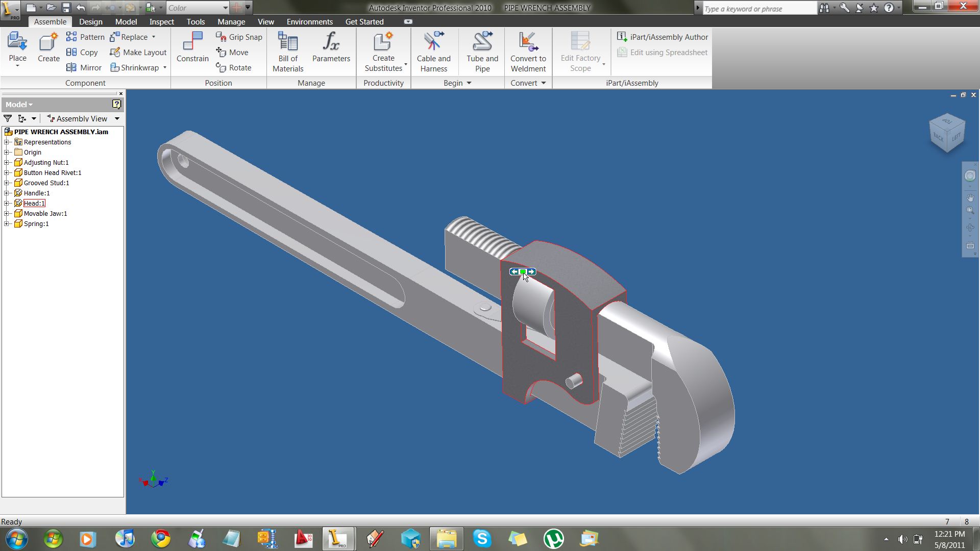Select the Constrain tool
Image resolution: width=980 pixels, height=551 pixels.
(x=192, y=47)
